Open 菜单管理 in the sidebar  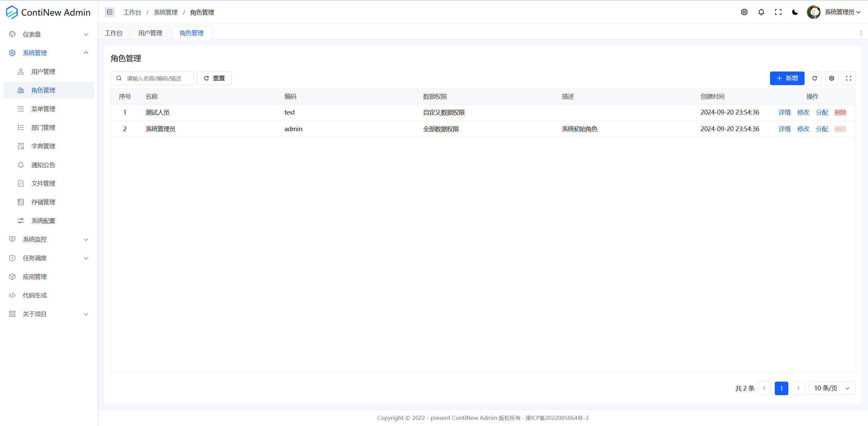click(43, 109)
